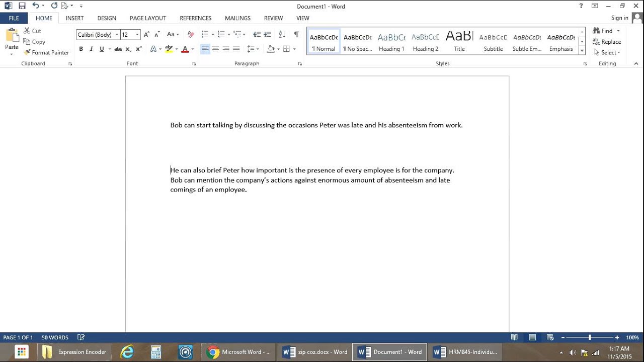The height and width of the screenshot is (362, 644).
Task: Apply the red font color
Action: pos(185,49)
